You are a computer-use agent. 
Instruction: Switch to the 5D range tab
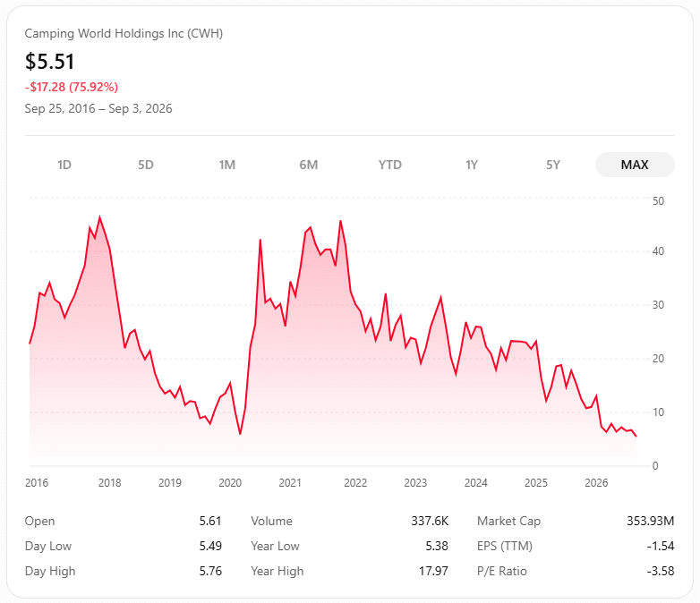(146, 165)
